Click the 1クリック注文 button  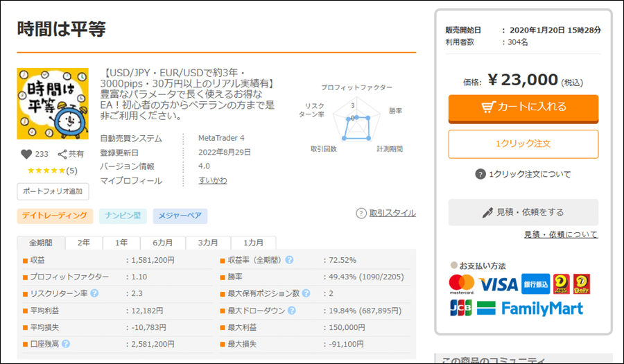[523, 144]
